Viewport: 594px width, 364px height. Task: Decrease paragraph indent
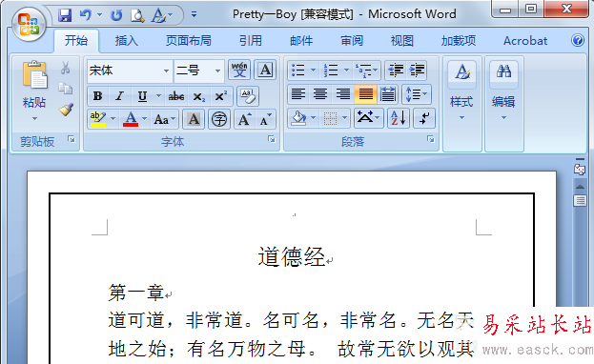396,71
